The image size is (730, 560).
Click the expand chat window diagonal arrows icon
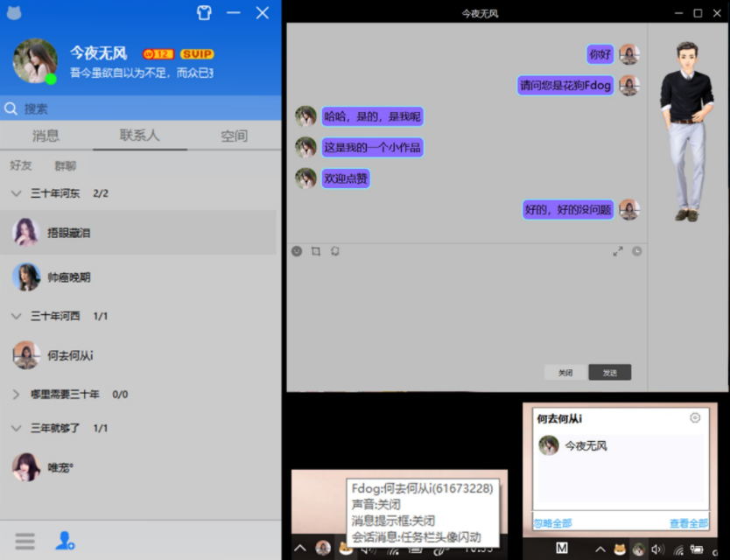click(619, 251)
